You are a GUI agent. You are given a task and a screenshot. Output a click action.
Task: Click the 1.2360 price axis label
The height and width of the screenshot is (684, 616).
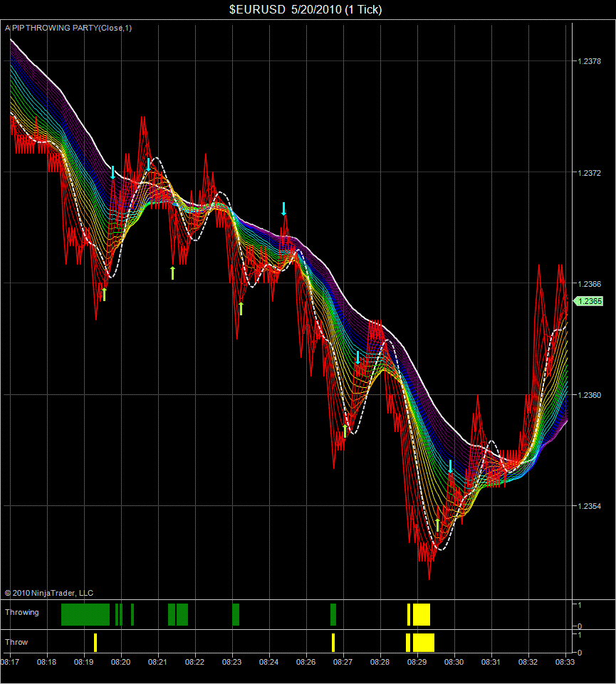click(x=590, y=395)
